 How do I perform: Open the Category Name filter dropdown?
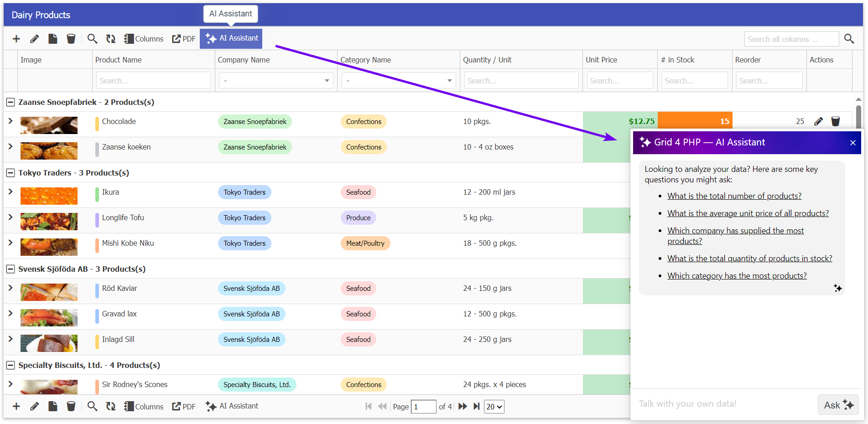pyautogui.click(x=398, y=81)
